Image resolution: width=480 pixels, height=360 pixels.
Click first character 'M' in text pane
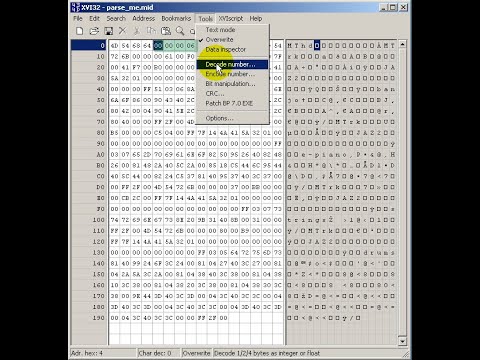(x=289, y=45)
